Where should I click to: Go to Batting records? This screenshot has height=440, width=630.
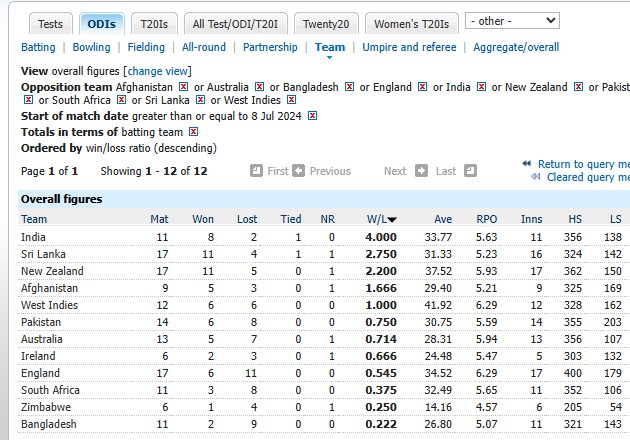(x=38, y=47)
